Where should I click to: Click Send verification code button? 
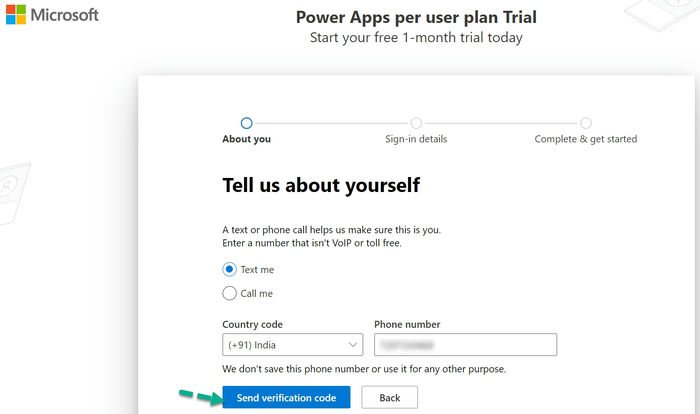[x=286, y=397]
